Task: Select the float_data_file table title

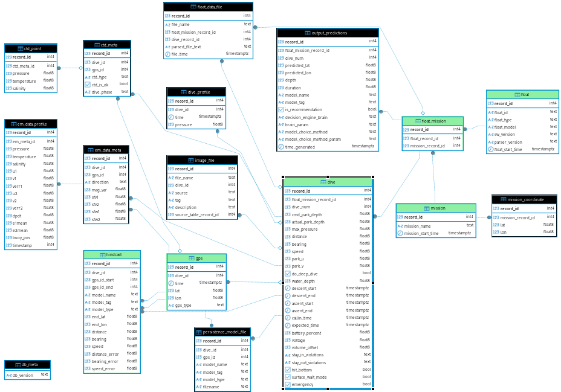Action: tap(210, 7)
